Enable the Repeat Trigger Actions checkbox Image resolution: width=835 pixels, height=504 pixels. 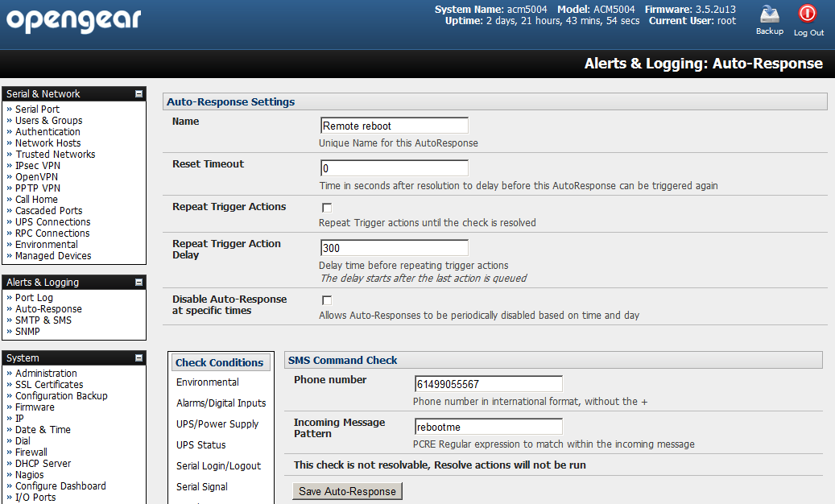click(327, 208)
